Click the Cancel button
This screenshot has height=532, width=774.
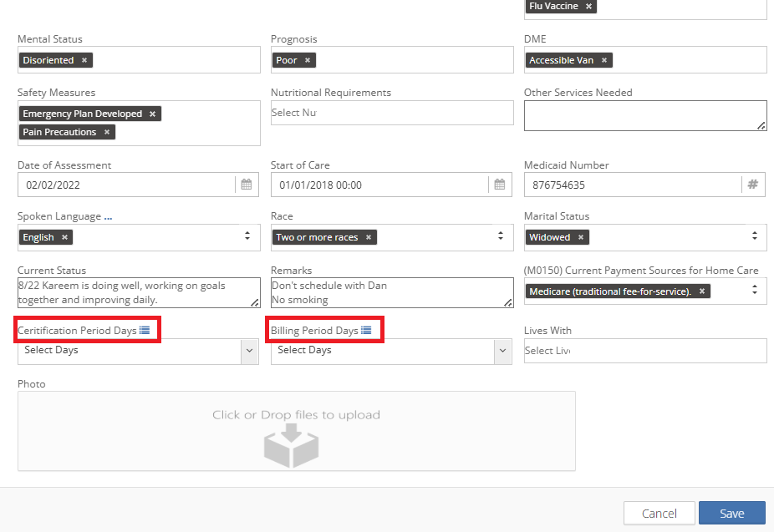coord(659,513)
